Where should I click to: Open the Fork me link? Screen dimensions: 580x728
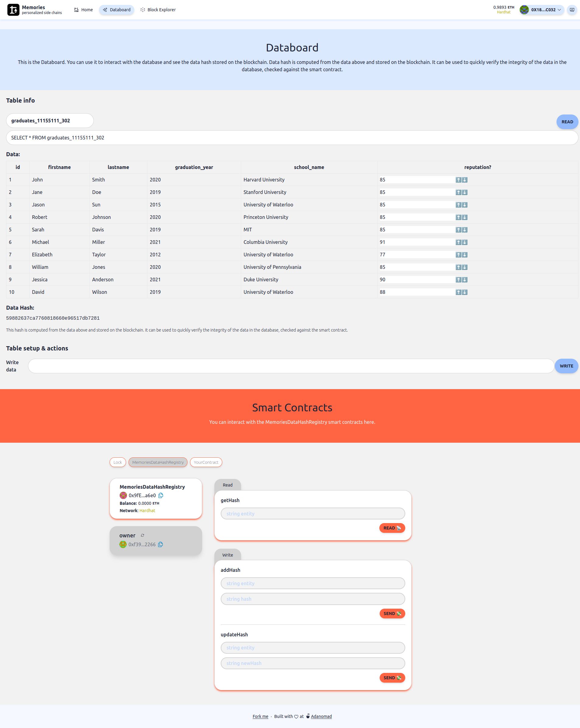[260, 716]
